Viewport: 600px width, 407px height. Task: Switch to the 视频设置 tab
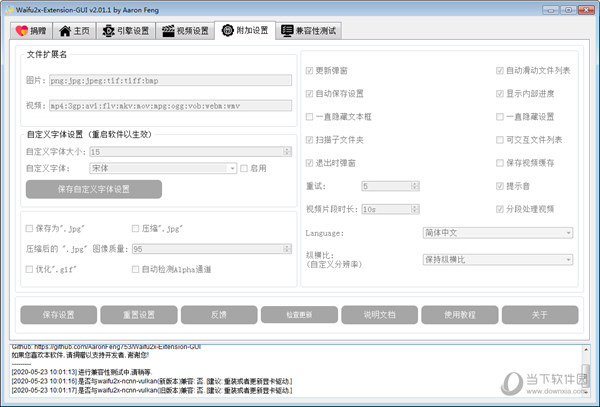[x=185, y=31]
